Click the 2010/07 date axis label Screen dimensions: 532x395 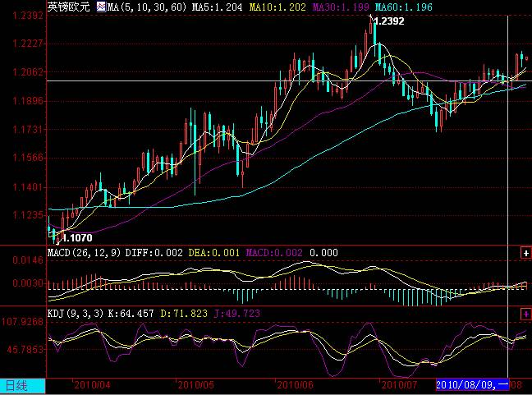399,385
